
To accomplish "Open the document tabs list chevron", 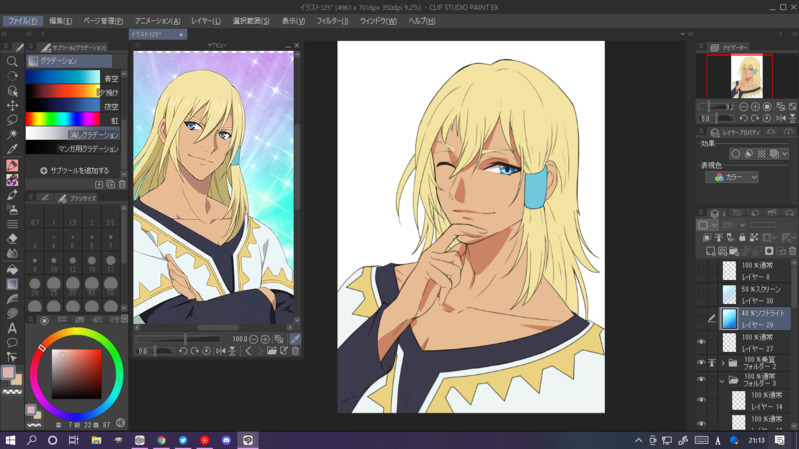I will coord(682,34).
